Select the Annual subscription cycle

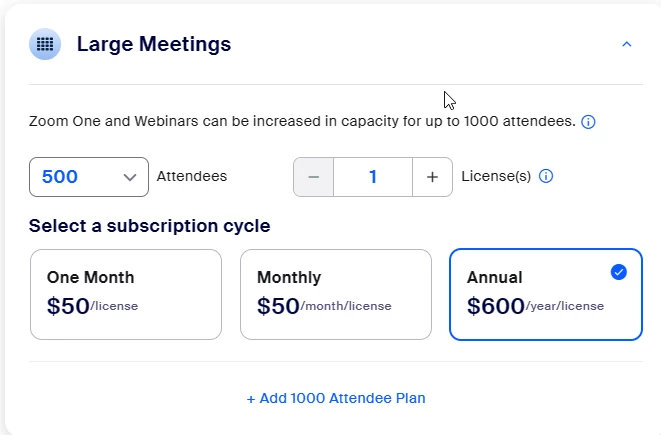pos(545,294)
